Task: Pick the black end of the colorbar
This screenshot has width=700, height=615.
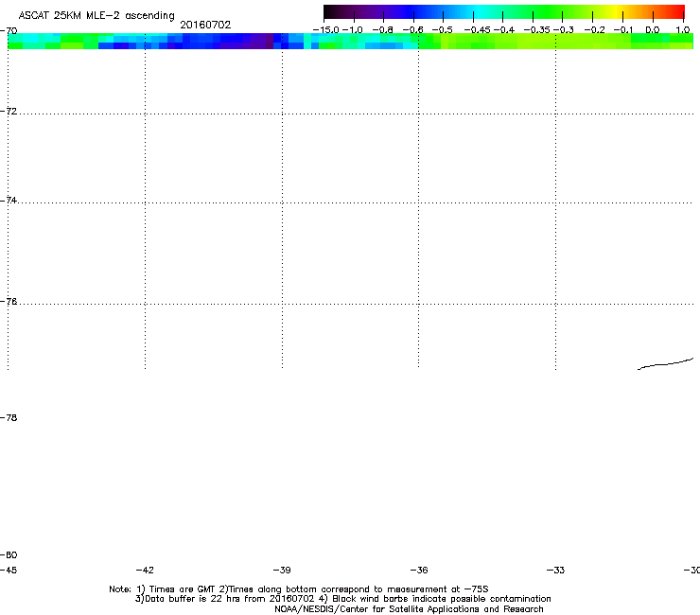Action: pos(328,11)
